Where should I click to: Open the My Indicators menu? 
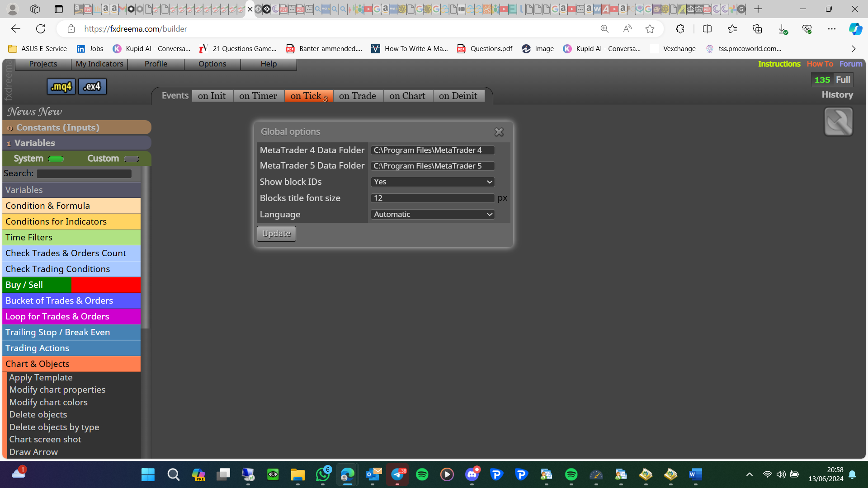tap(99, 64)
